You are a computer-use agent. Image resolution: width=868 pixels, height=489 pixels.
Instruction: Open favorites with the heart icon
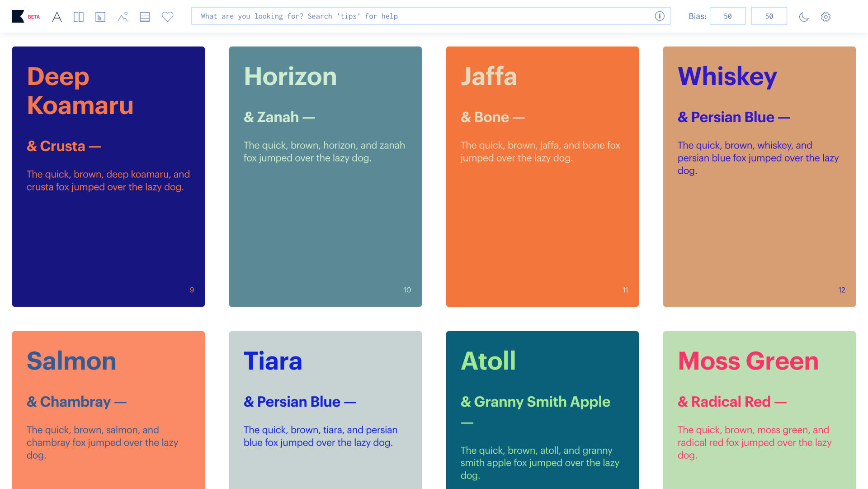click(x=168, y=17)
